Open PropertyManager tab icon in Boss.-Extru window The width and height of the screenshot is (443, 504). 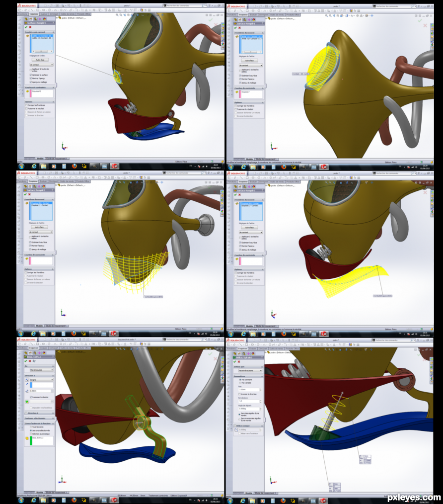click(31, 353)
